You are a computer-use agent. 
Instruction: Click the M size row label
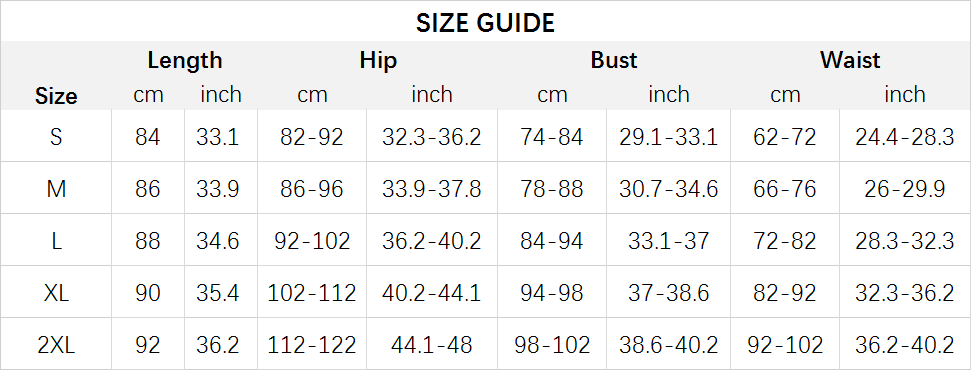tap(56, 188)
